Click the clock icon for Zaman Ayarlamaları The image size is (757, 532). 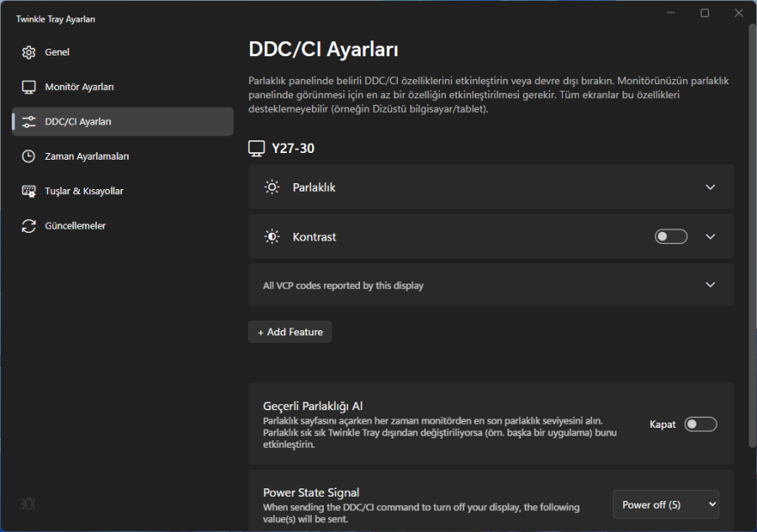(29, 156)
